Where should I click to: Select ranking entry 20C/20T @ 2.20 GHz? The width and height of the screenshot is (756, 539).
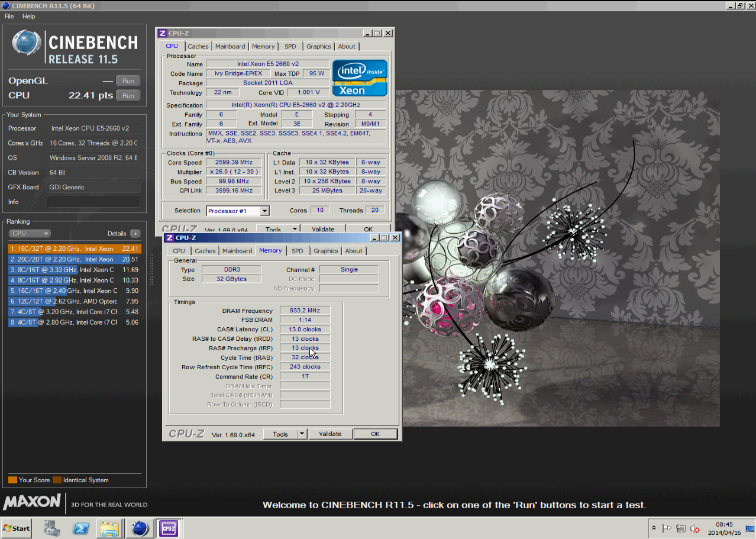click(75, 259)
